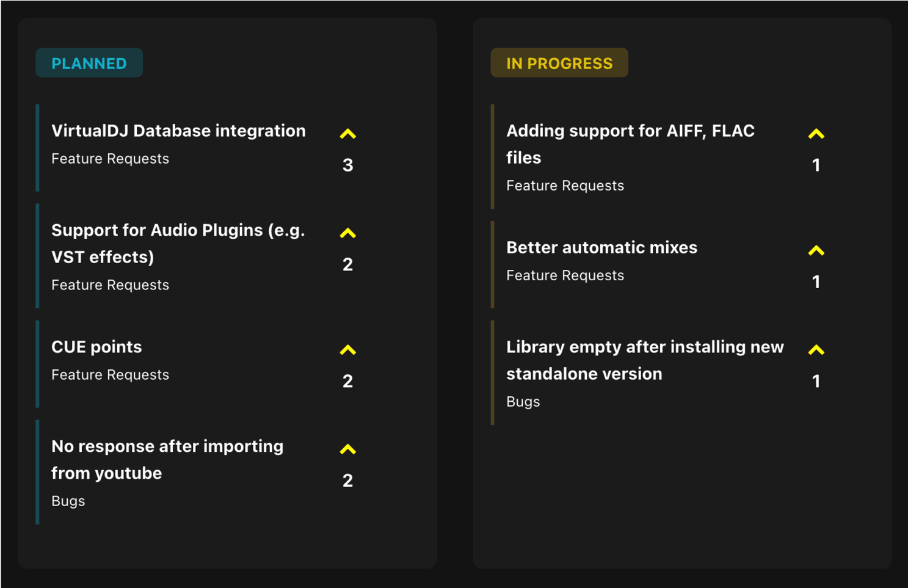Upvote Support for Audio Plugins request
The image size is (908, 588).
(x=347, y=233)
